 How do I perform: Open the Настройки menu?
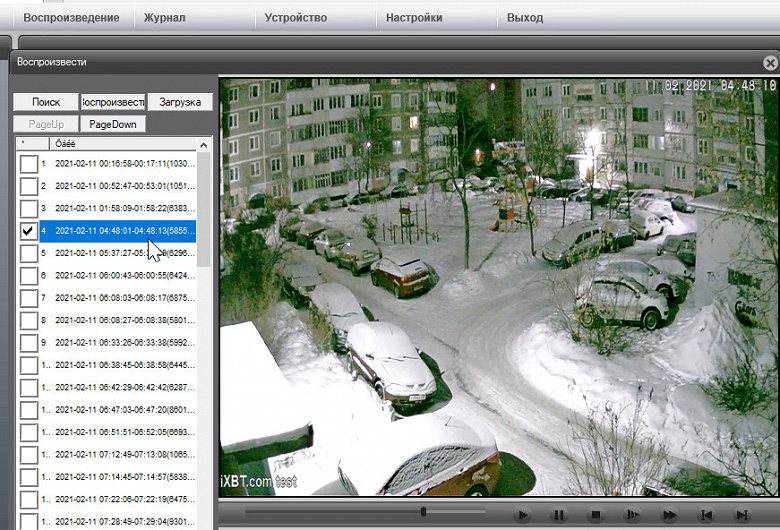coord(414,18)
